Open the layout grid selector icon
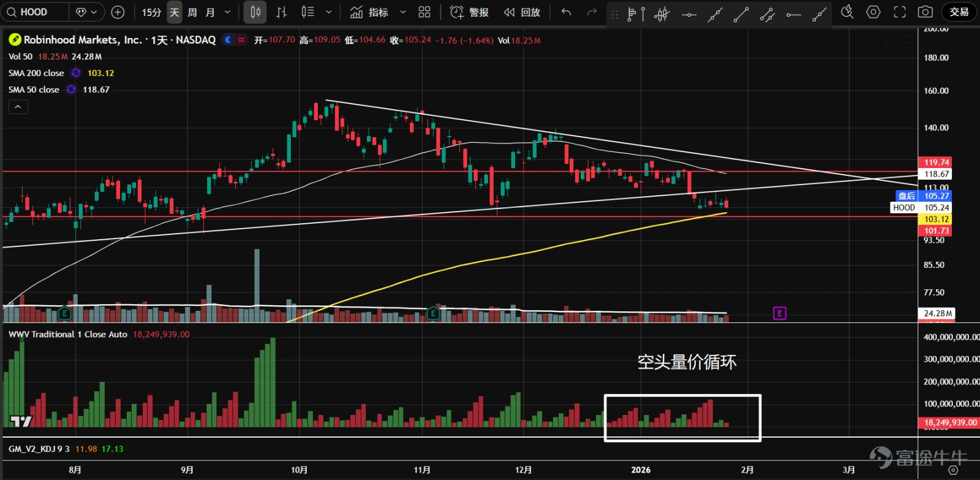980x480 pixels. [424, 12]
